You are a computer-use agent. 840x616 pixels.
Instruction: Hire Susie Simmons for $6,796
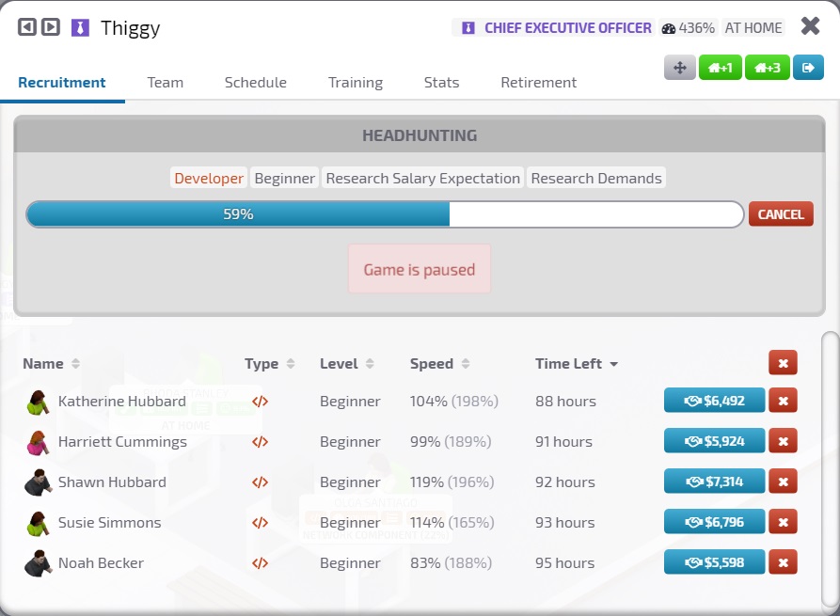(714, 522)
